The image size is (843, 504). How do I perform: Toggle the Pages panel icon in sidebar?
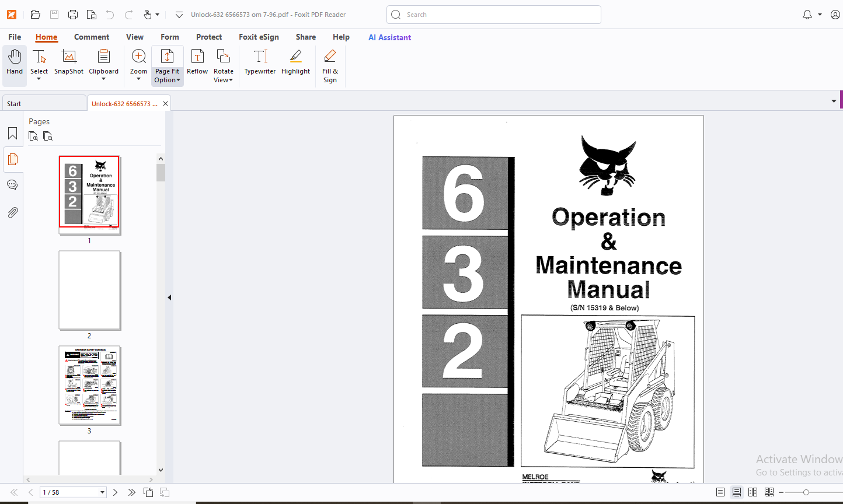pyautogui.click(x=12, y=159)
